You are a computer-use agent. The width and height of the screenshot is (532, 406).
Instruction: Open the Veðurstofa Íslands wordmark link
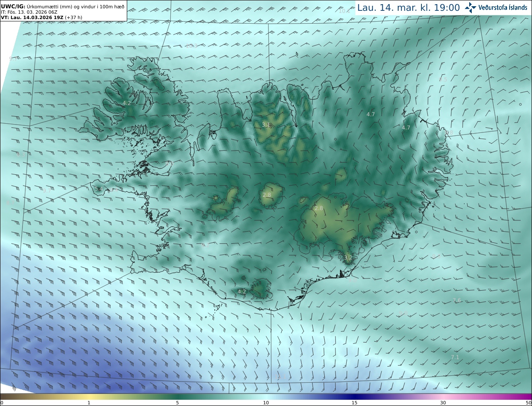pos(502,7)
